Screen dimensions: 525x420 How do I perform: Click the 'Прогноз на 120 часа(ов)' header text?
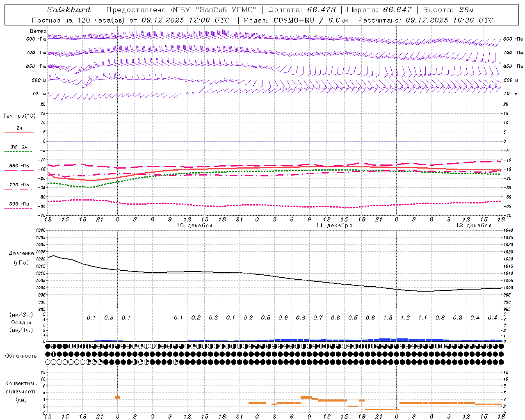(x=79, y=20)
